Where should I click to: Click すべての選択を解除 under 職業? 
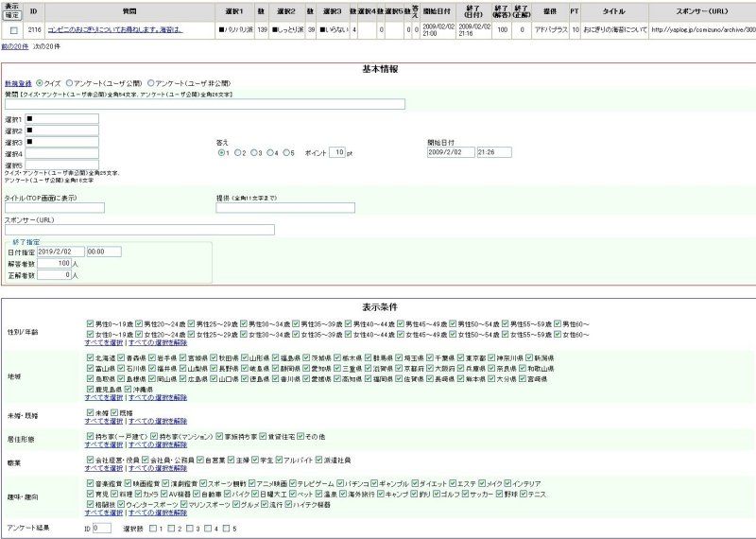click(x=158, y=468)
